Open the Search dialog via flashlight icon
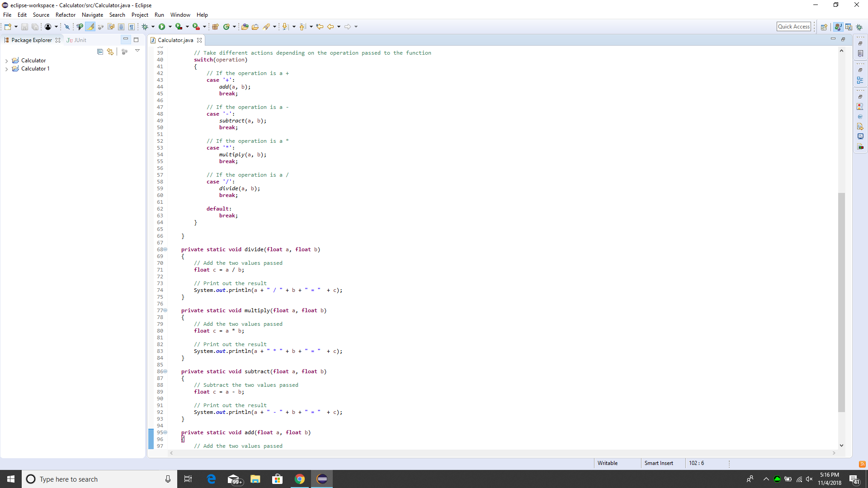Screen dimensions: 868x488 [x=267, y=27]
